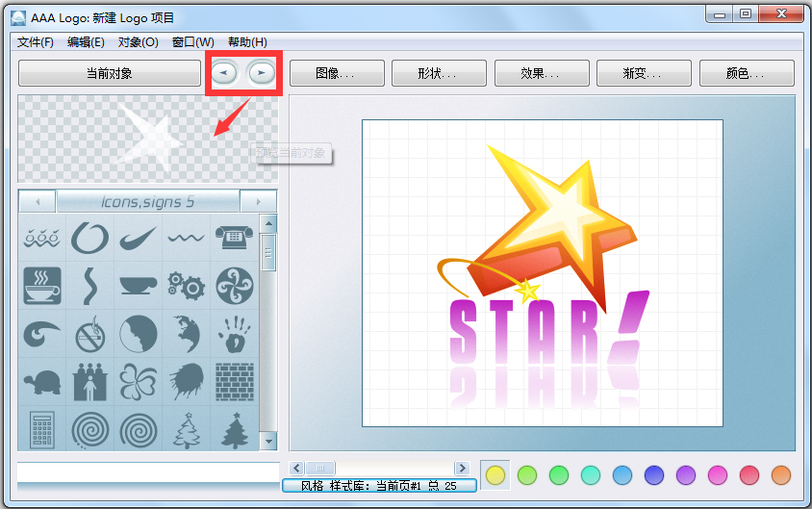Select the globe earth icon
The width and height of the screenshot is (812, 509).
[x=186, y=334]
